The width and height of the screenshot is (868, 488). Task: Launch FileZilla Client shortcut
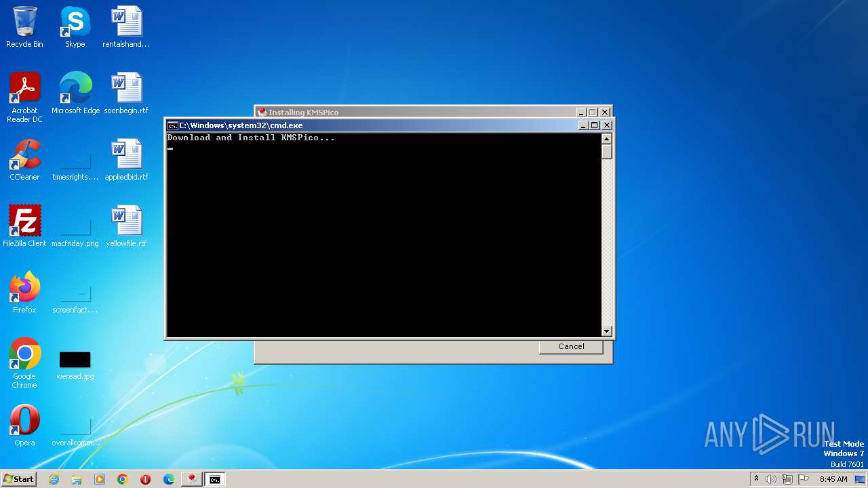pyautogui.click(x=24, y=226)
